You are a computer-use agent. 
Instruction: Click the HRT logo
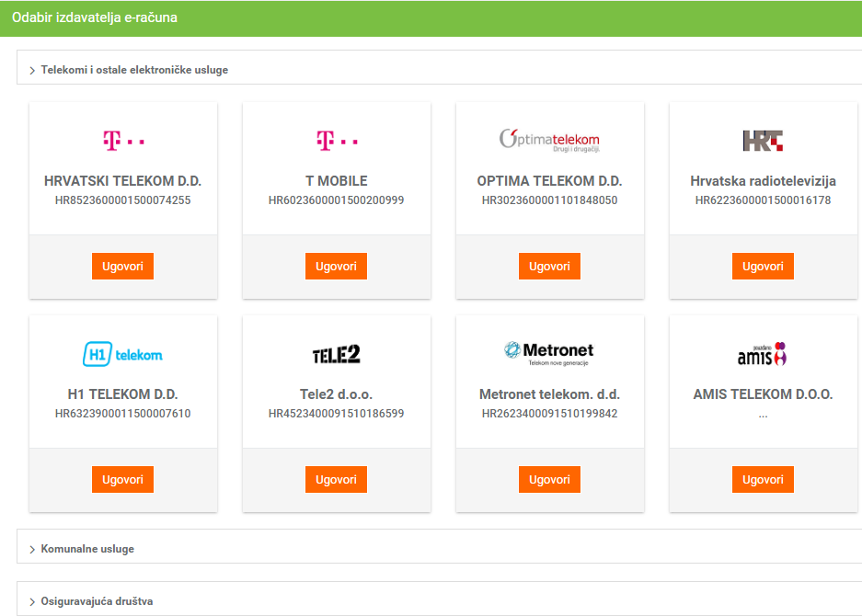(763, 141)
